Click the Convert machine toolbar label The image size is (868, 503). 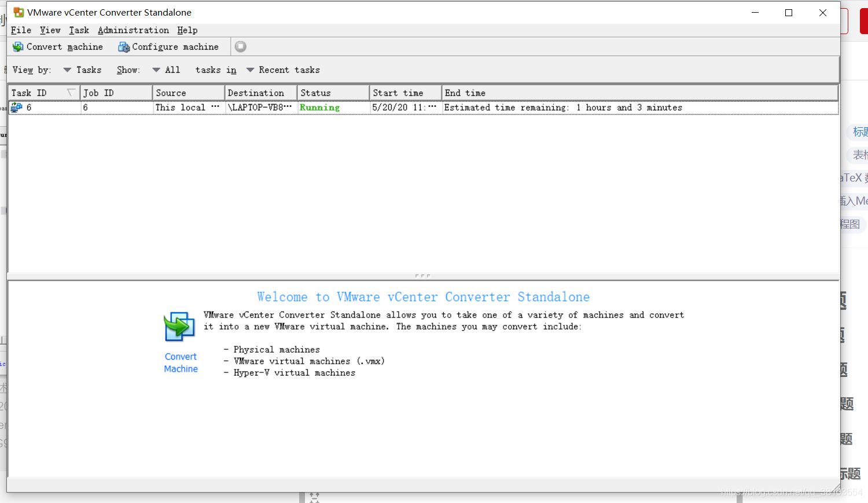65,47
